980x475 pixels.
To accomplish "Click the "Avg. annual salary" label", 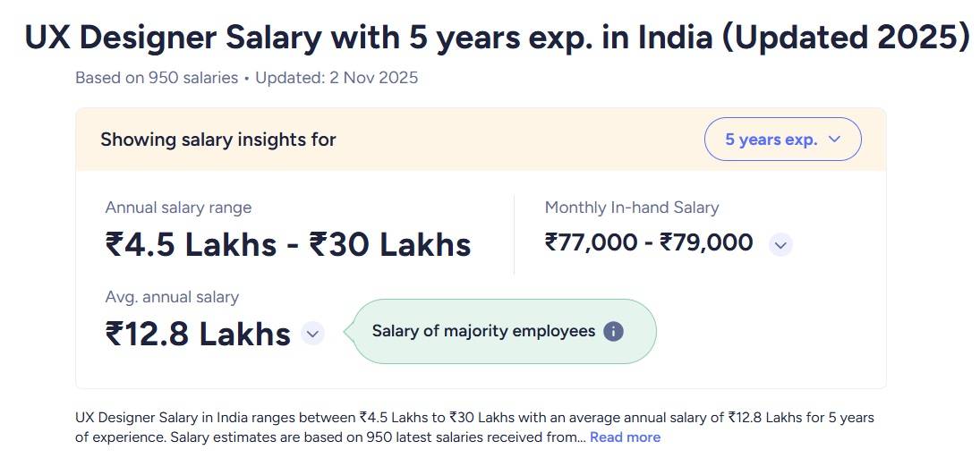I will (172, 297).
